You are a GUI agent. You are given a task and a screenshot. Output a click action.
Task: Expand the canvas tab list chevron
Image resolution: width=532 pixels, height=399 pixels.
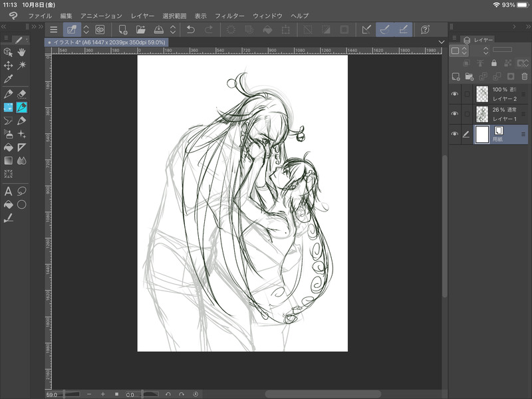(442, 42)
